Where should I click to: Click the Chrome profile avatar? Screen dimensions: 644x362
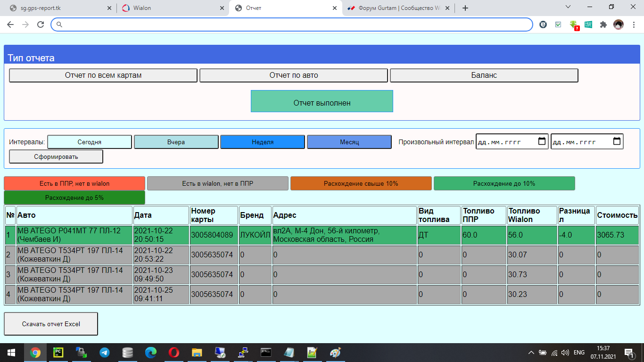pyautogui.click(x=618, y=25)
